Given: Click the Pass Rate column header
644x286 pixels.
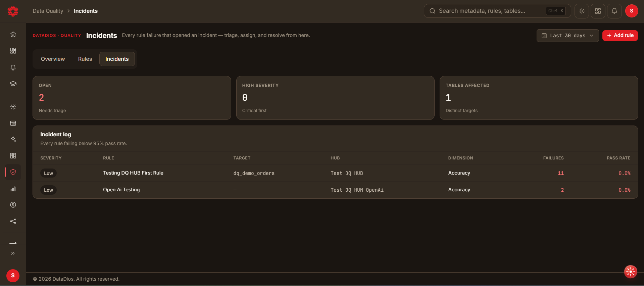Looking at the screenshot, I should (x=618, y=158).
